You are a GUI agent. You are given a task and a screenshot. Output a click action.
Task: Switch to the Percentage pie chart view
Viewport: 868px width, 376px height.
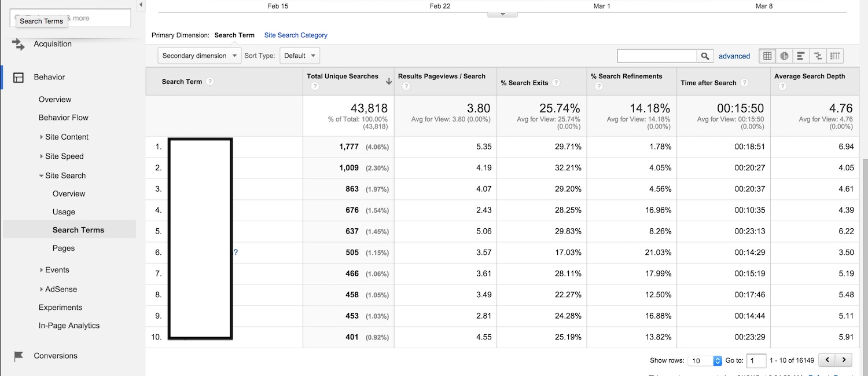click(784, 56)
